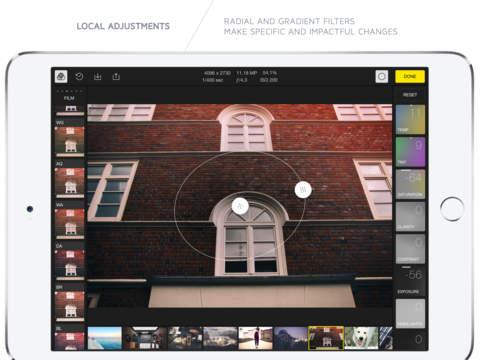Select the Contrast adjustment tile
This screenshot has width=480, height=360.
coord(410,249)
